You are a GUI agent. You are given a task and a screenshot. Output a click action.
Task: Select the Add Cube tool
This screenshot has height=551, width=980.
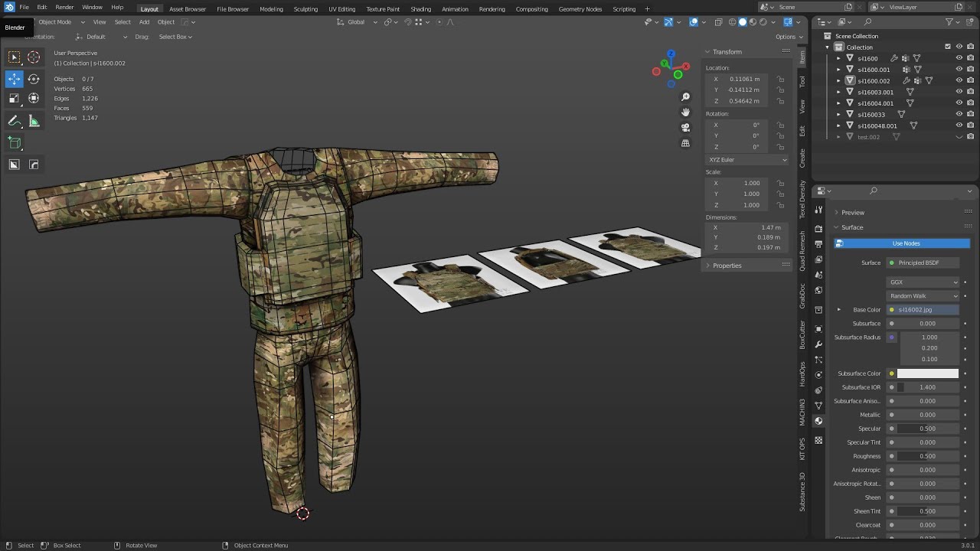click(x=14, y=142)
